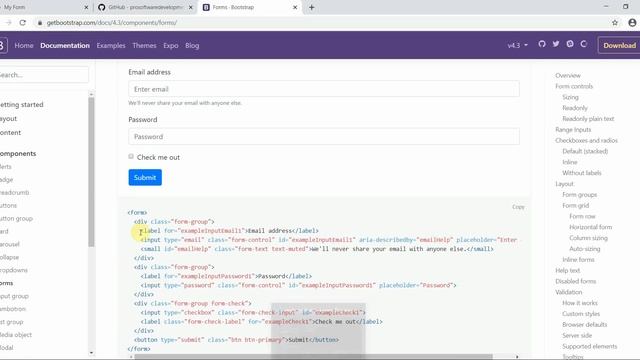640x360 pixels.
Task: Click the browser address bar URL
Action: (112, 23)
